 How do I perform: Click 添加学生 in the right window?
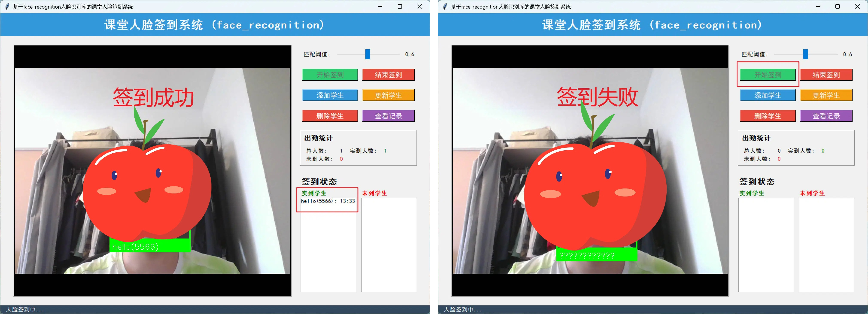(x=768, y=95)
